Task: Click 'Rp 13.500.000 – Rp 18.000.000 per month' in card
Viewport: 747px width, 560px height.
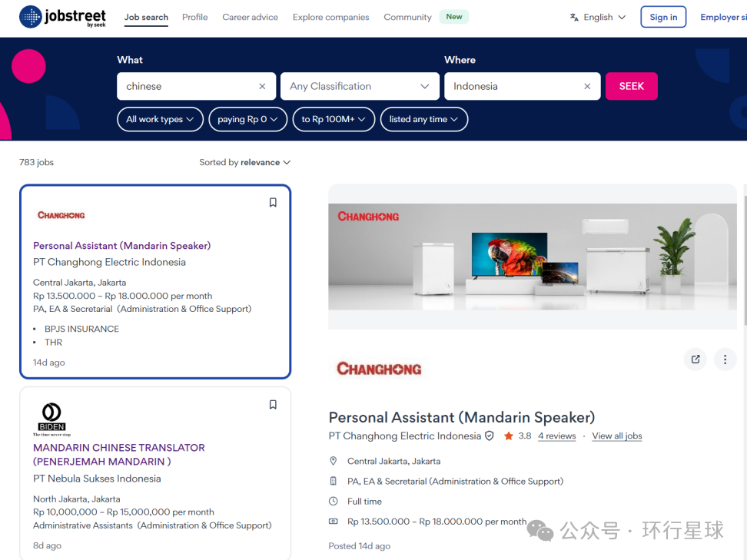Action: (122, 296)
